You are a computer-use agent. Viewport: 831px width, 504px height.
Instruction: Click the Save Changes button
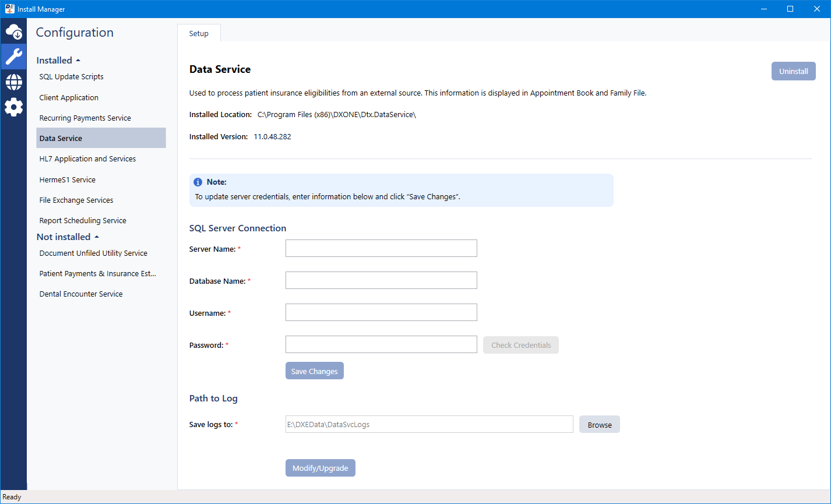click(314, 371)
